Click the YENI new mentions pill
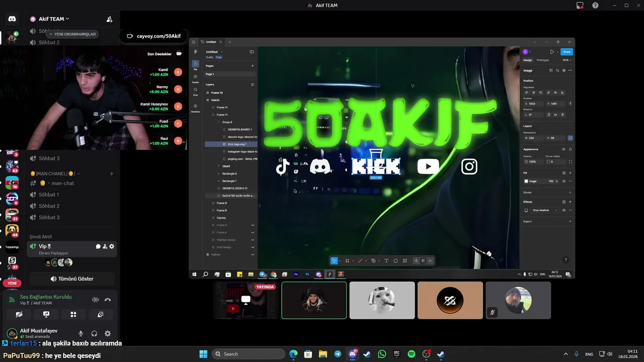This screenshot has width=644, height=362. coord(12,283)
